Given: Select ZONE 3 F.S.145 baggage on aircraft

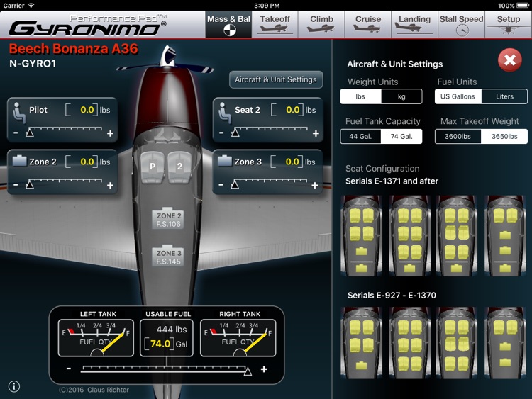Looking at the screenshot, I should click(169, 257).
